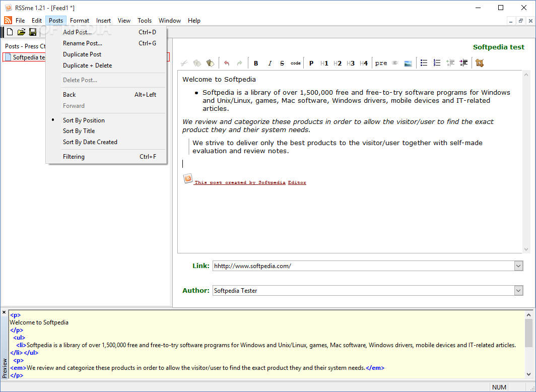Apply Heading H4 style
Viewport: 536px width, 392px height.
[364, 63]
